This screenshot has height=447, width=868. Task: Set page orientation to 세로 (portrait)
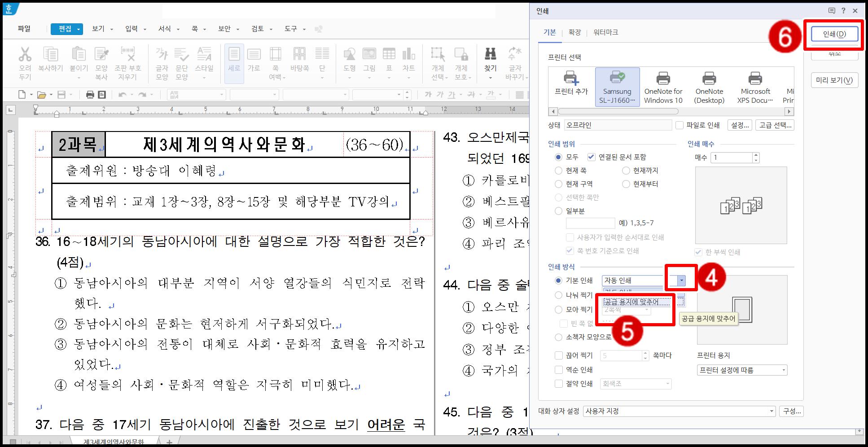point(234,54)
